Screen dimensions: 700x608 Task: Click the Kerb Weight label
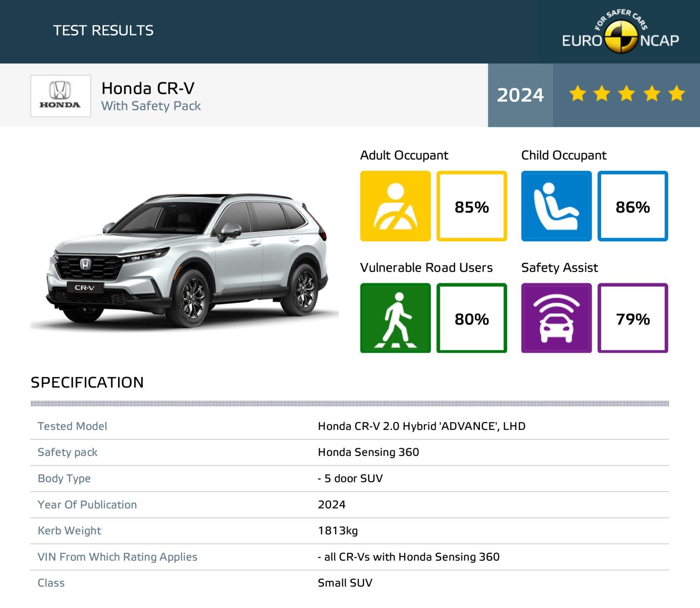[69, 531]
